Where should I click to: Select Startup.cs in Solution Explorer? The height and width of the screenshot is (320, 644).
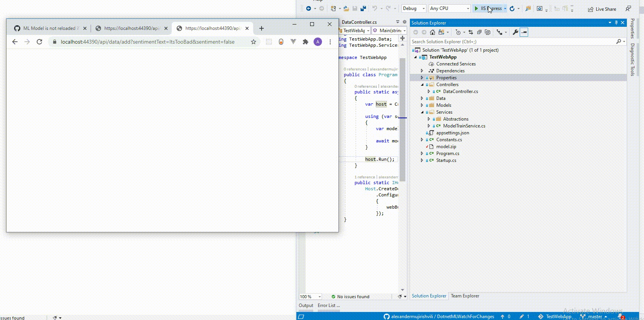click(x=446, y=160)
